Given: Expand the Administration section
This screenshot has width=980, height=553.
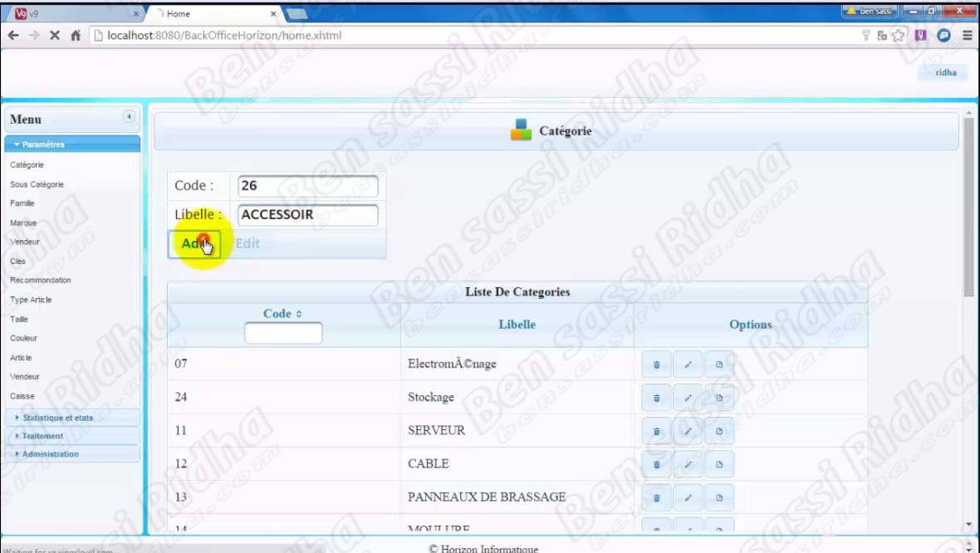Looking at the screenshot, I should coord(72,454).
